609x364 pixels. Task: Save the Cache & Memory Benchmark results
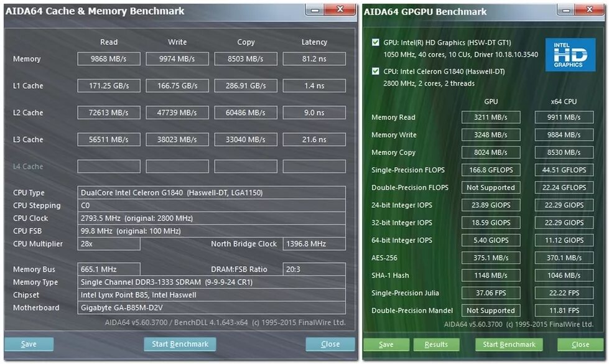29,344
